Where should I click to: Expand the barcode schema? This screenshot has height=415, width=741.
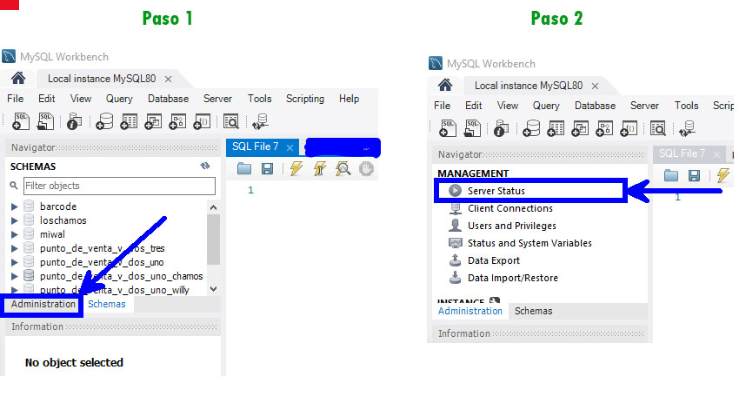(14, 207)
